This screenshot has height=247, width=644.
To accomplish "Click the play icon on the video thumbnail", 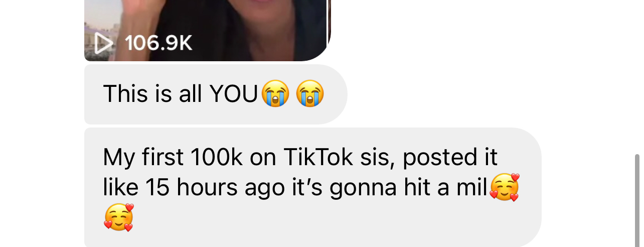I will (x=104, y=43).
